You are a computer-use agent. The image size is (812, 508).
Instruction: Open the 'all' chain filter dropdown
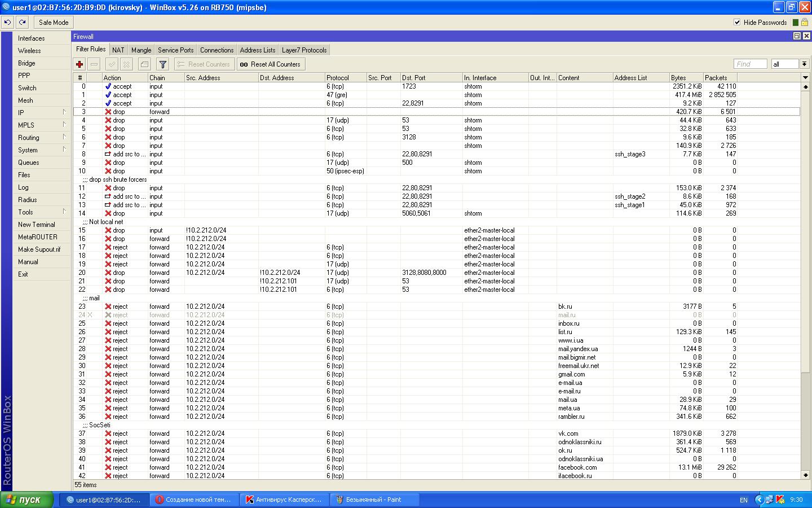804,64
